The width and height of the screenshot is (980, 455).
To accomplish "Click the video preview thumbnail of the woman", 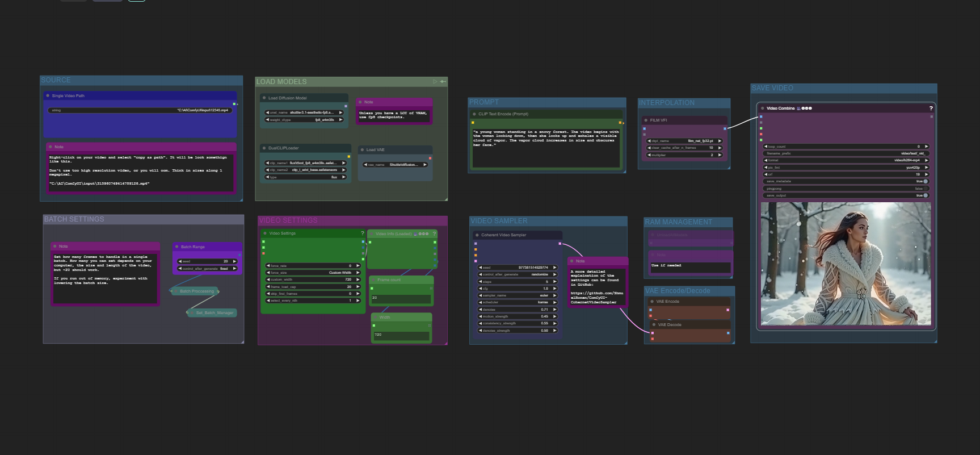I will coord(846,264).
